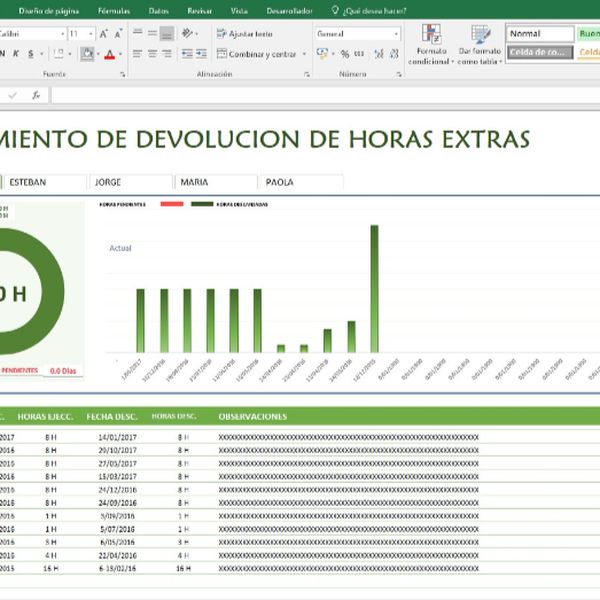Apply fill color with paint bucket icon
Viewport: 600px width, 600px height.
pyautogui.click(x=87, y=54)
